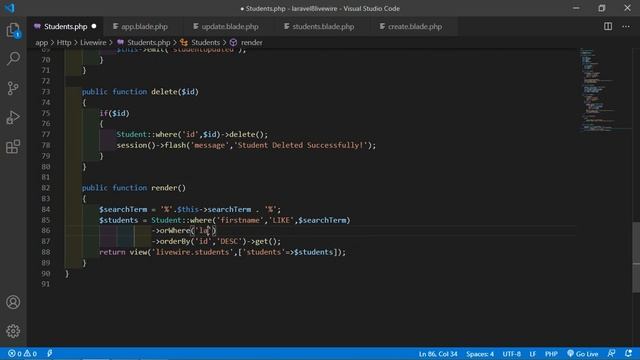Open the Explorer view in activity bar
640x360 pixels.
point(13,30)
